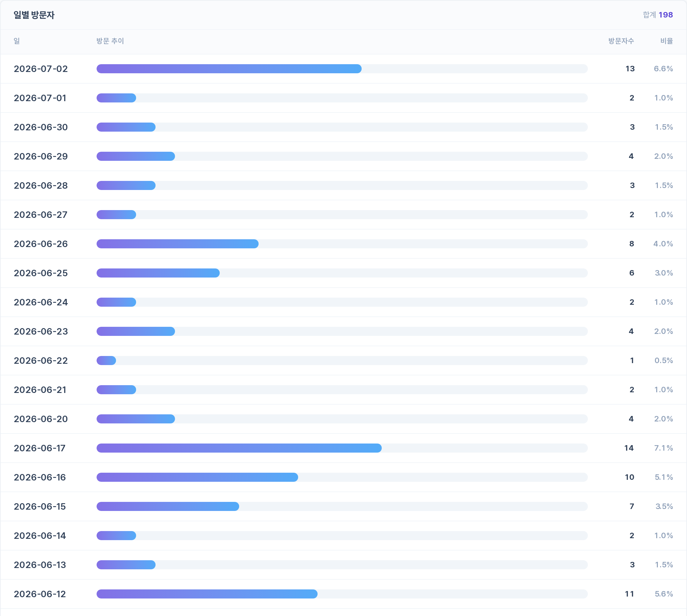Screen dimensions: 687x616
Task: Select the 2026-06-21 date
Action: click(x=40, y=390)
